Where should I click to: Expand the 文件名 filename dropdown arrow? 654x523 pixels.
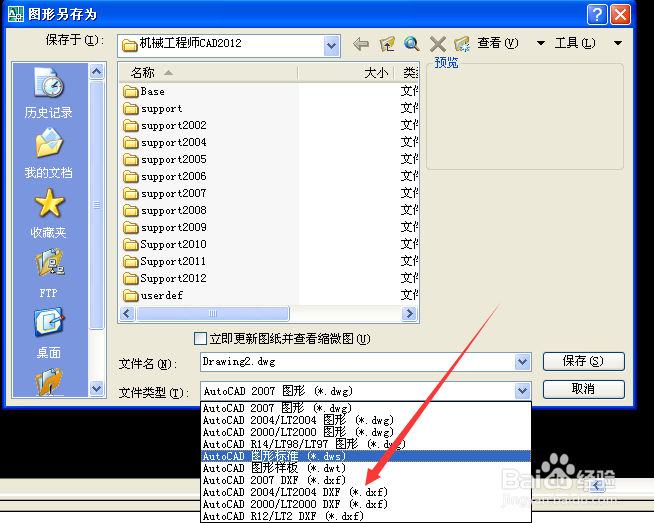(522, 362)
